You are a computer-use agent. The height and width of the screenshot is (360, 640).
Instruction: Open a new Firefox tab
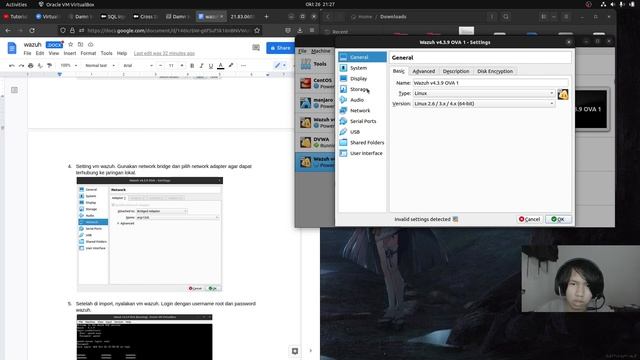point(266,17)
